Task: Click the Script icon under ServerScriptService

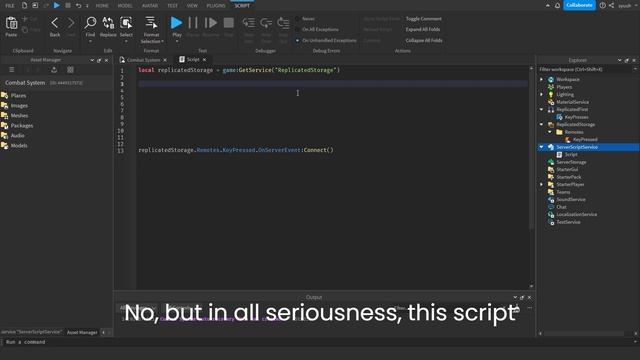Action: click(560, 154)
